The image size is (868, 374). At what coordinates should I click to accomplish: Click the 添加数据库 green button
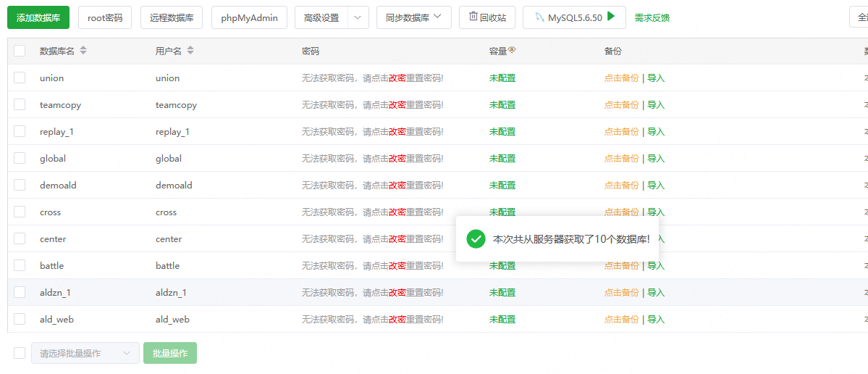(x=38, y=17)
